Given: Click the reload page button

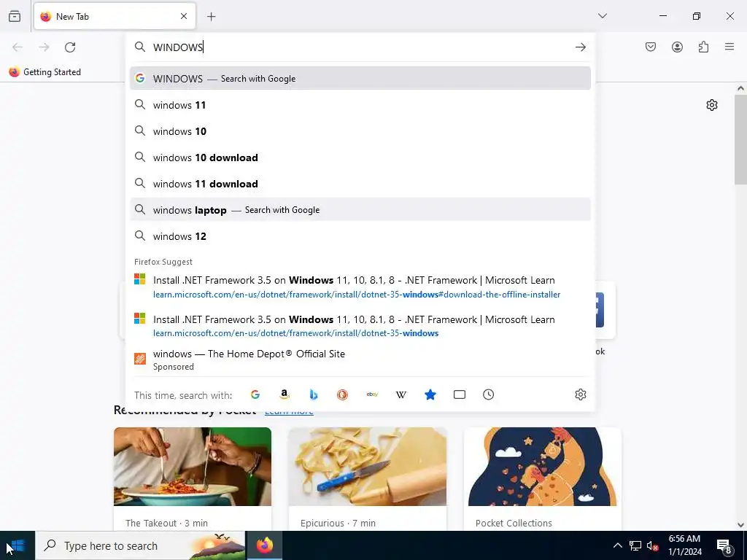Looking at the screenshot, I should click(70, 47).
